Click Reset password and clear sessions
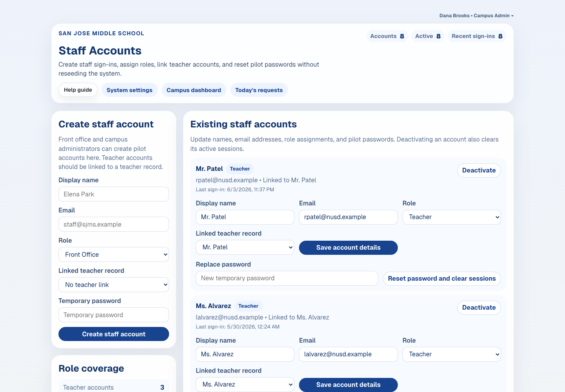 [x=442, y=279]
